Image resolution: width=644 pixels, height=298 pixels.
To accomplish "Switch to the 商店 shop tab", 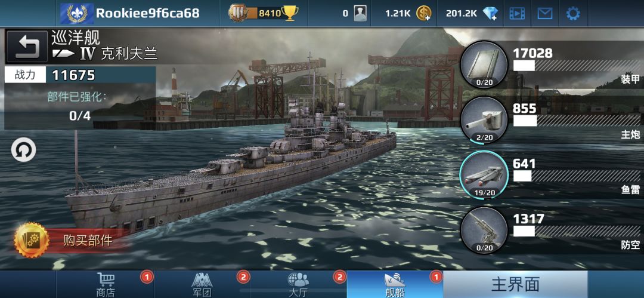I will (106, 284).
